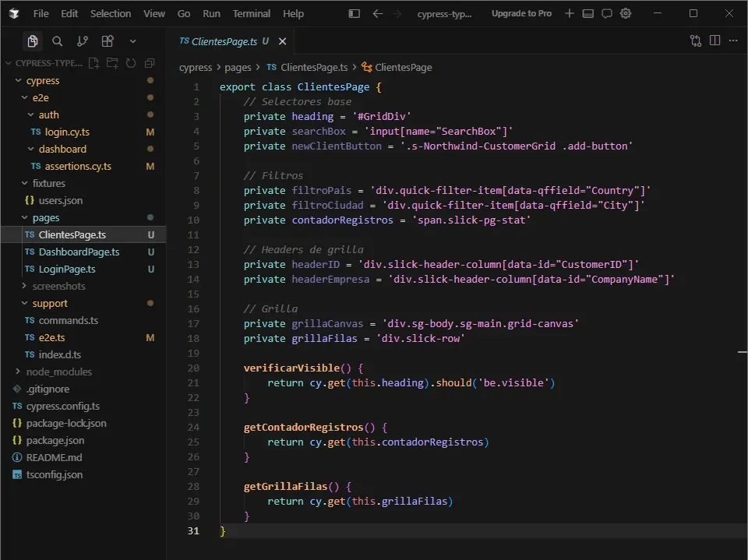
Task: Click Upgrade to Pro
Action: coord(521,13)
